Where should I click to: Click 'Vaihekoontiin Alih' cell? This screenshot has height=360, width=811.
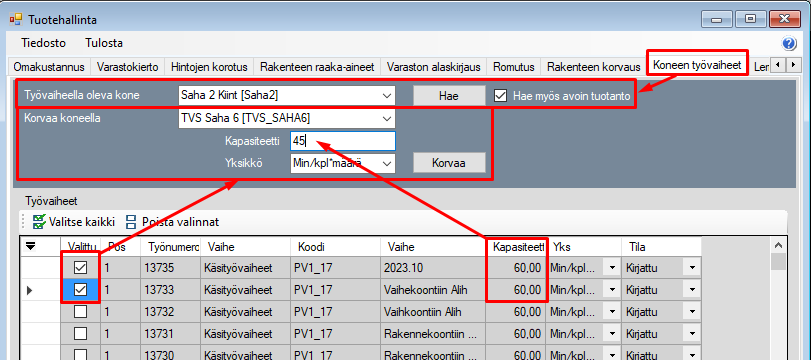[433, 290]
